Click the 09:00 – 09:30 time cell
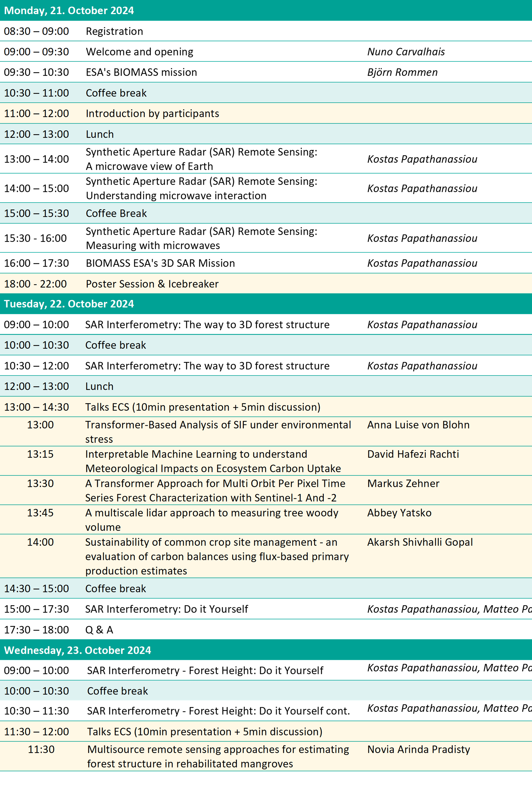This screenshot has width=532, height=797. [x=37, y=52]
